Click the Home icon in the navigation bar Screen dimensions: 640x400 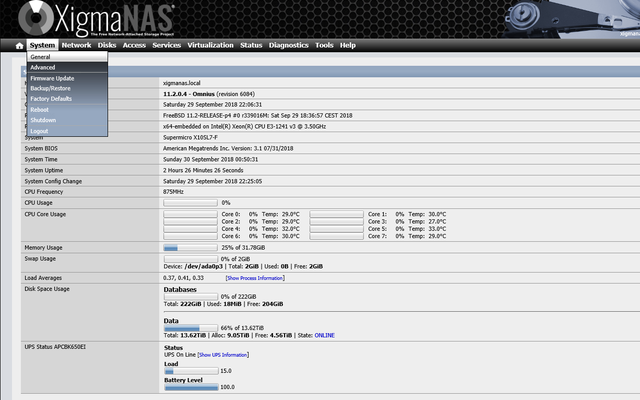[19, 46]
